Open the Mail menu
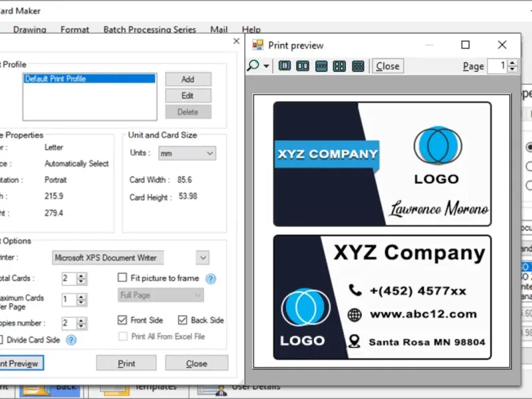Viewport: 532px width, 399px height. (219, 29)
